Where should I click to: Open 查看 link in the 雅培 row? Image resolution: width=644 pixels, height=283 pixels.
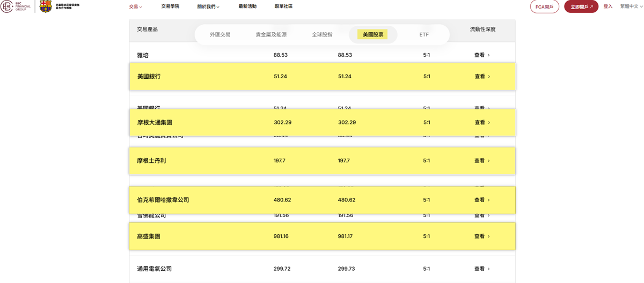[x=482, y=55]
